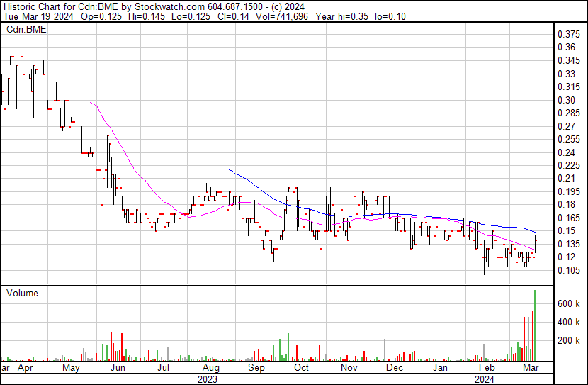Select the 2023 year label below the months
This screenshot has width=588, height=385.
pyautogui.click(x=207, y=379)
